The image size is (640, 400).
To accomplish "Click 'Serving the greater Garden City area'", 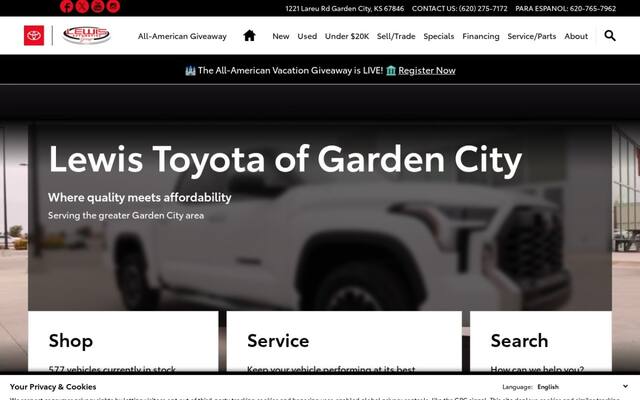I will 126,216.
